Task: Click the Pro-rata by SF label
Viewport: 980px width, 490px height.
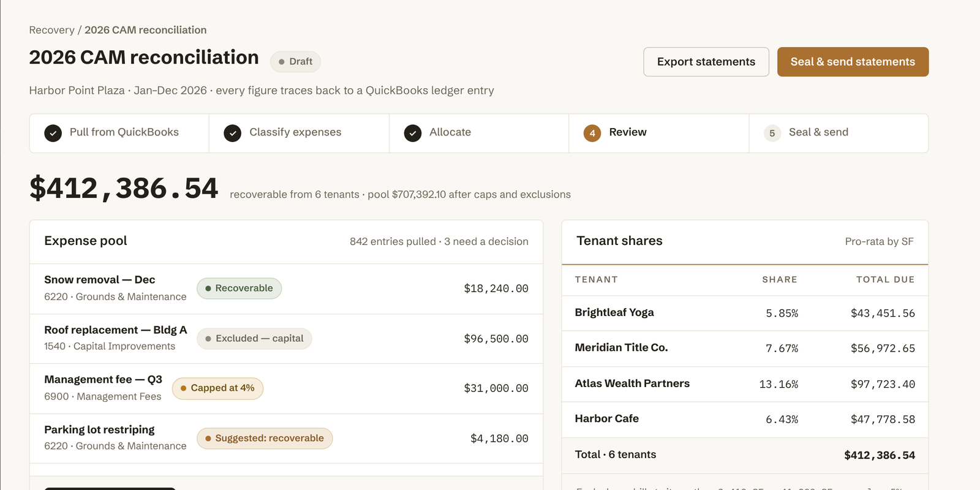Action: click(879, 241)
